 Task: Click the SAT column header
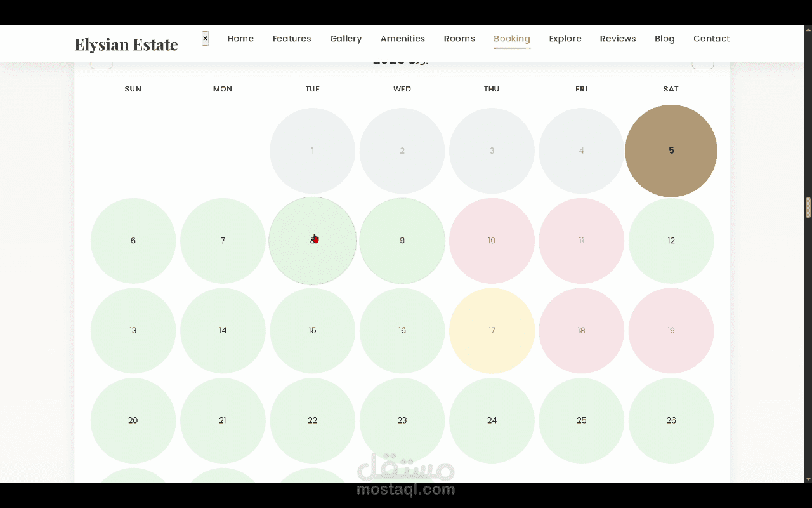671,89
